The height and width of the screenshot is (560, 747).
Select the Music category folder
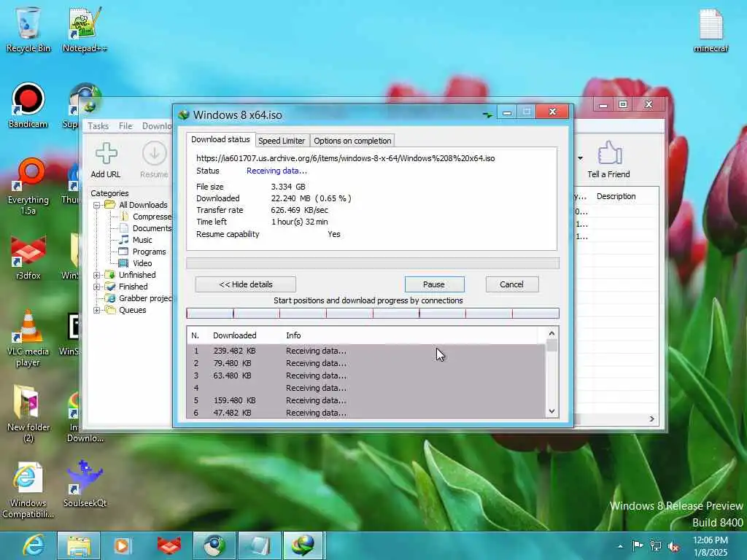pyautogui.click(x=142, y=240)
